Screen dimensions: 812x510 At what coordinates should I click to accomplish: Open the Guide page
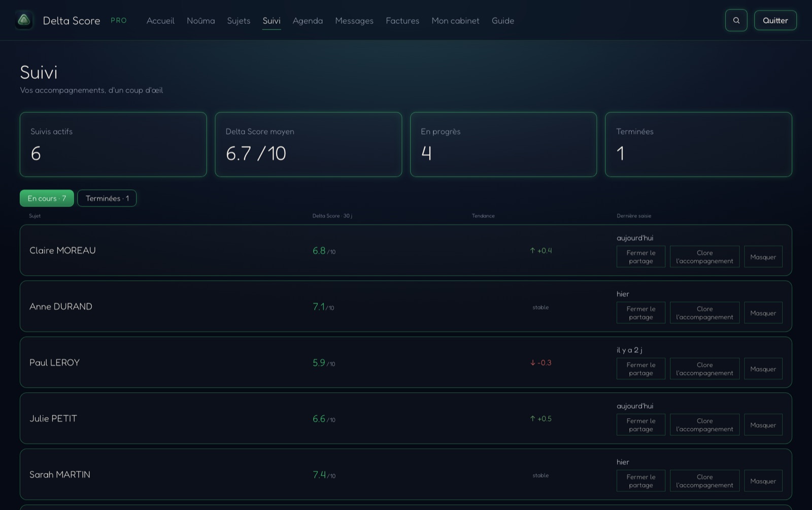[503, 21]
